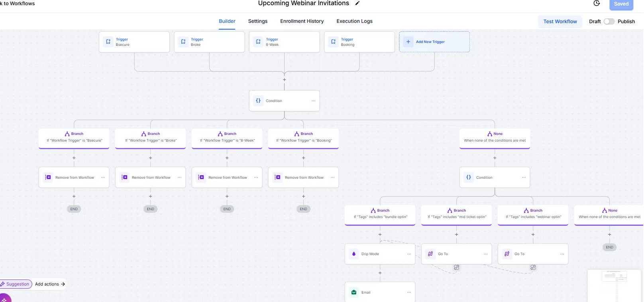Viewport: 644px width, 302px height.
Task: Open menu of Go To under webinar optin
Action: [x=562, y=254]
